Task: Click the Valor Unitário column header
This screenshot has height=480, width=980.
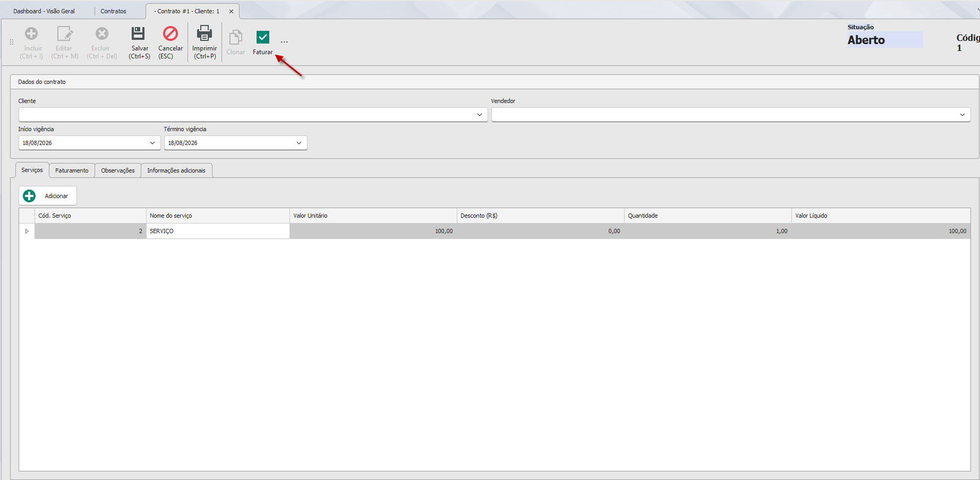Action: tap(373, 216)
